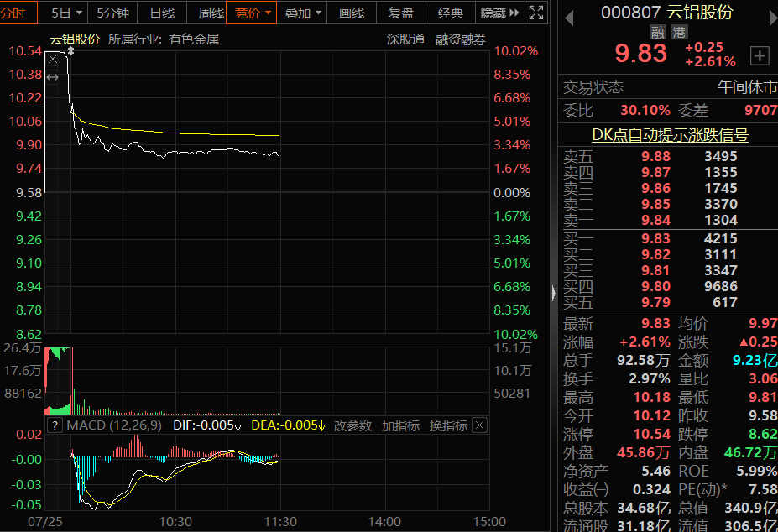Switch to 日线 daily chart tab
Viewport: 778px width, 532px height.
(162, 13)
